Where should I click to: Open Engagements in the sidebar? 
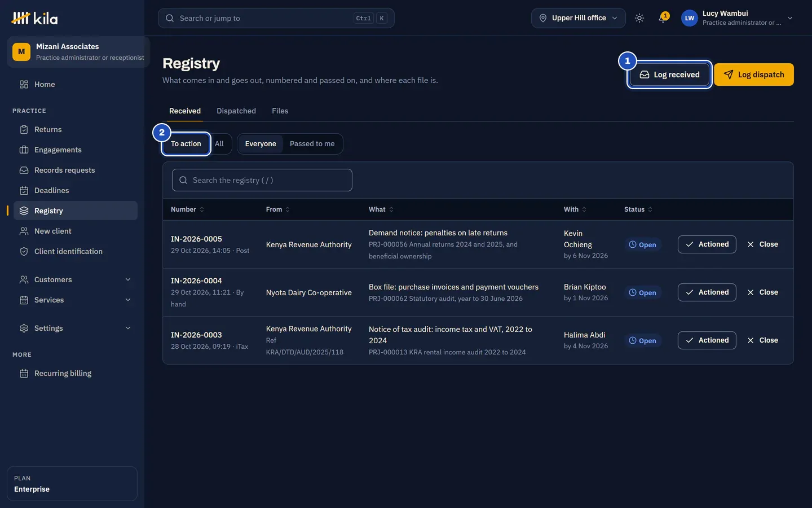click(x=76, y=150)
